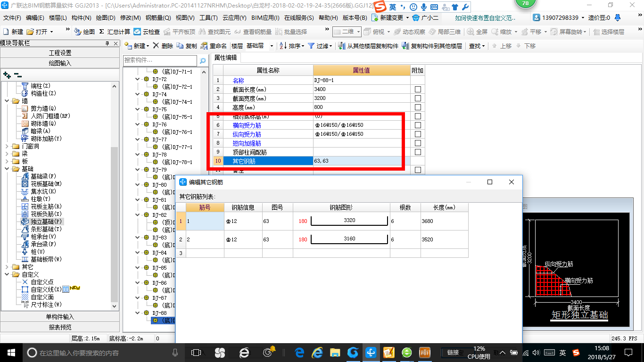Select 砌体墙(Q) masonry wall item

(43, 123)
